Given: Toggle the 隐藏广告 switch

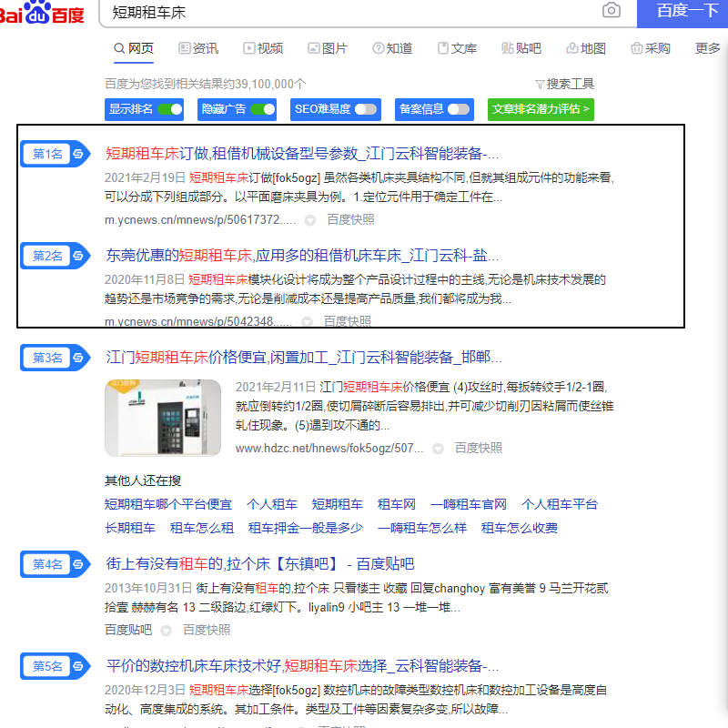Looking at the screenshot, I should tap(263, 109).
